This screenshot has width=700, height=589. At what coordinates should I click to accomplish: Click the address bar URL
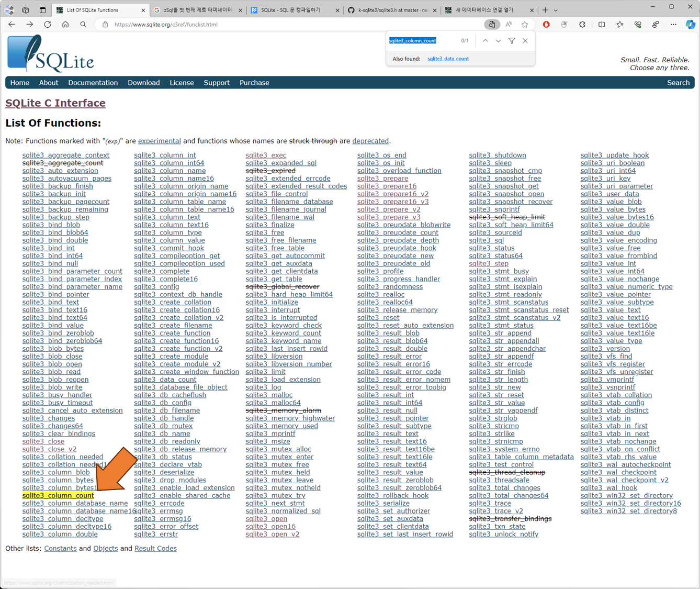point(166,25)
